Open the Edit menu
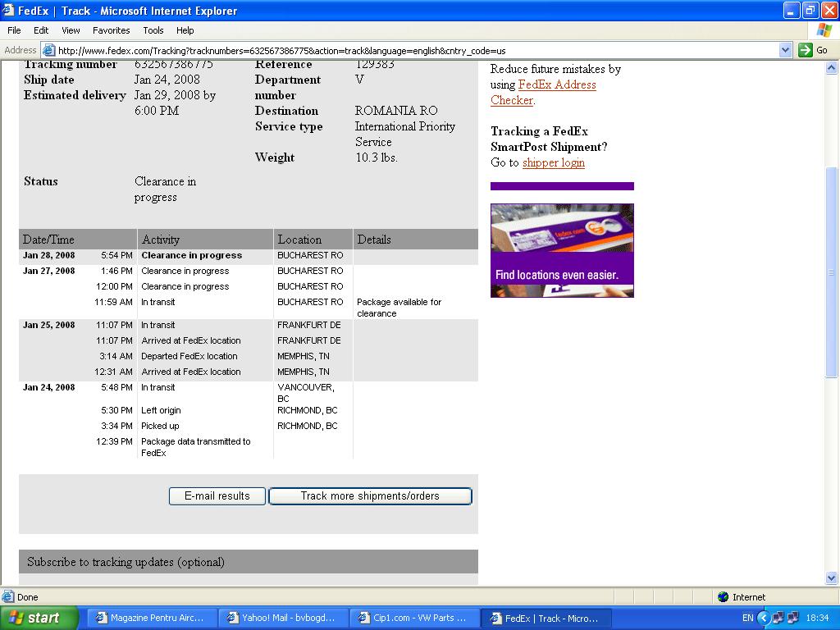The width and height of the screenshot is (840, 630). [41, 30]
